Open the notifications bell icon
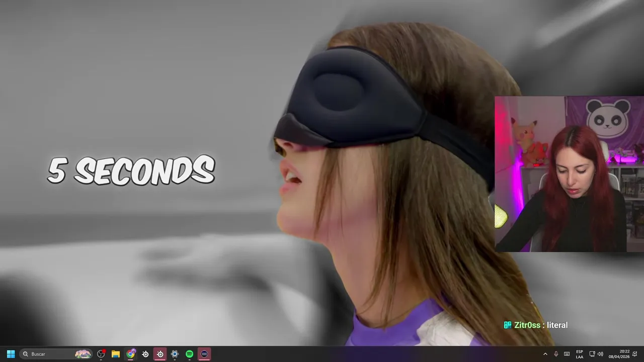The width and height of the screenshot is (644, 362). [635, 354]
